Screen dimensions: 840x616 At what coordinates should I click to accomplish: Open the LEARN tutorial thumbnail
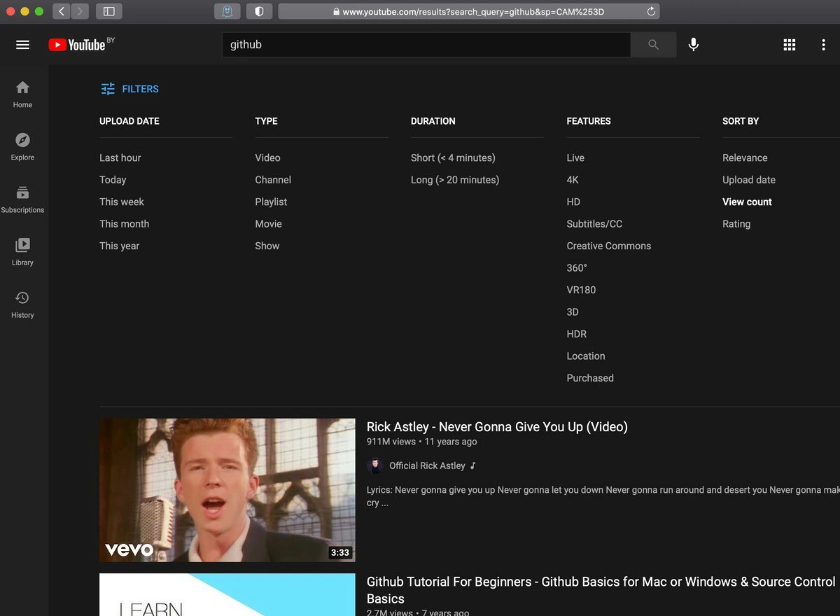click(227, 595)
